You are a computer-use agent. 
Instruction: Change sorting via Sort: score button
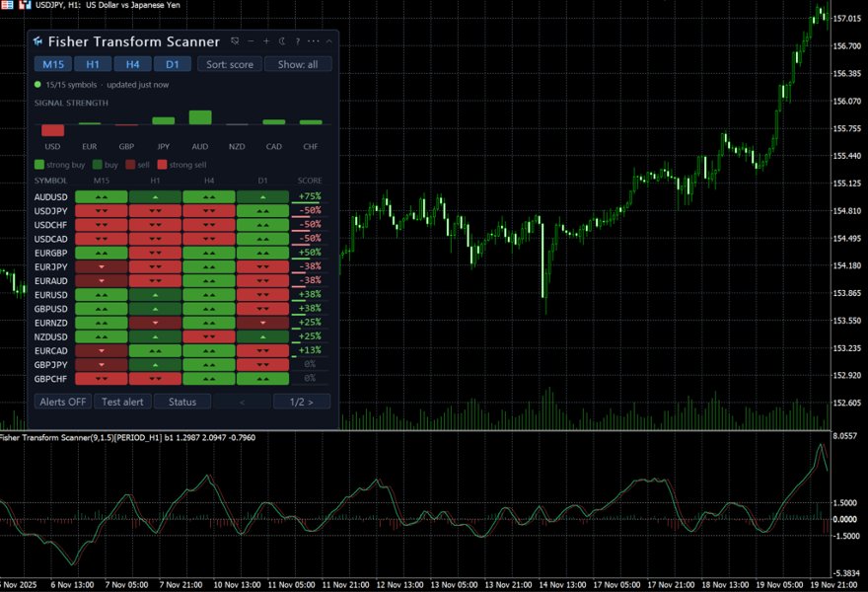click(x=230, y=64)
